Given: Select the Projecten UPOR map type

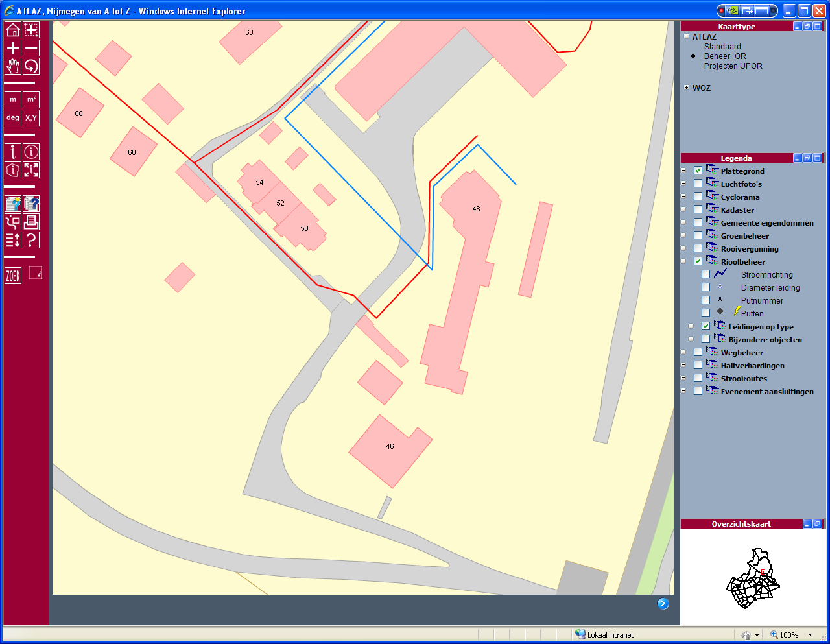Looking at the screenshot, I should click(733, 66).
